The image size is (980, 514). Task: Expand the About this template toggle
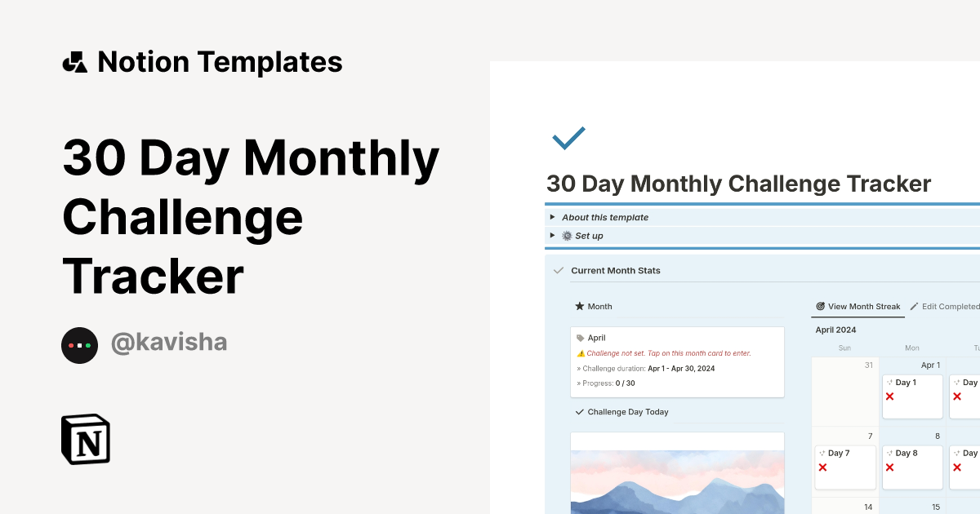pyautogui.click(x=553, y=217)
